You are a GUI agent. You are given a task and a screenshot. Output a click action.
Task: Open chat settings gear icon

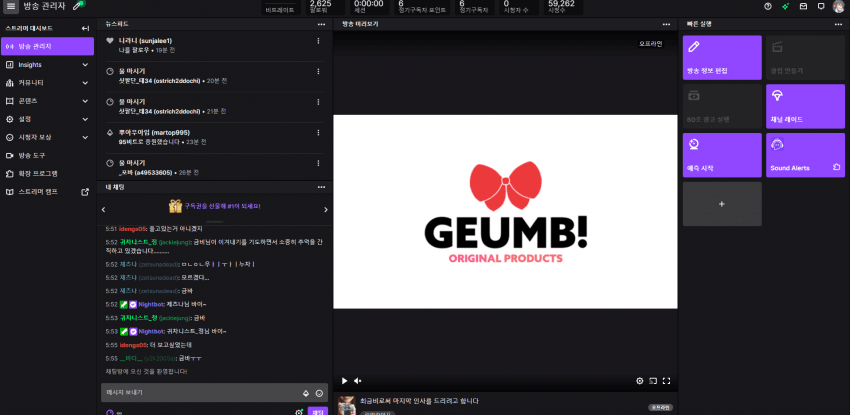[299, 412]
